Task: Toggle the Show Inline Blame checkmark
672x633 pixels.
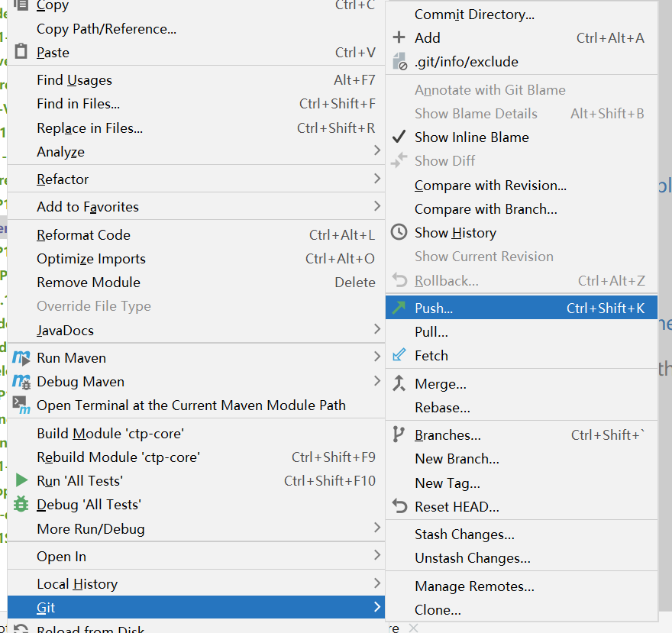Action: pyautogui.click(x=399, y=137)
